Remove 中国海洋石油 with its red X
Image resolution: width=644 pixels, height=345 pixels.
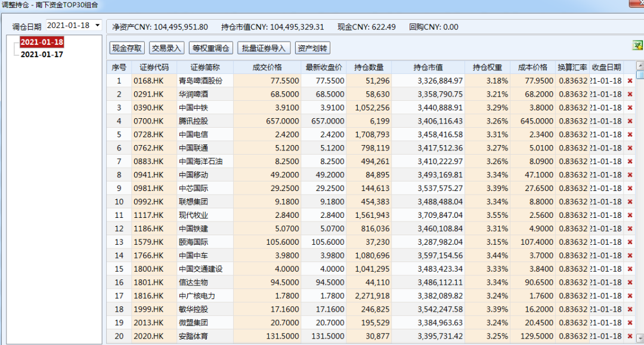point(630,162)
